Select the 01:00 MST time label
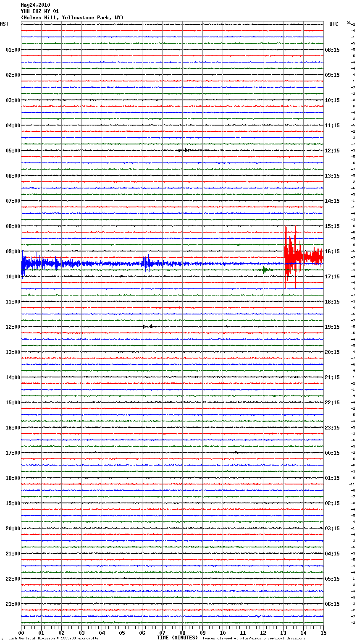This screenshot has width=357, height=644. click(13, 50)
